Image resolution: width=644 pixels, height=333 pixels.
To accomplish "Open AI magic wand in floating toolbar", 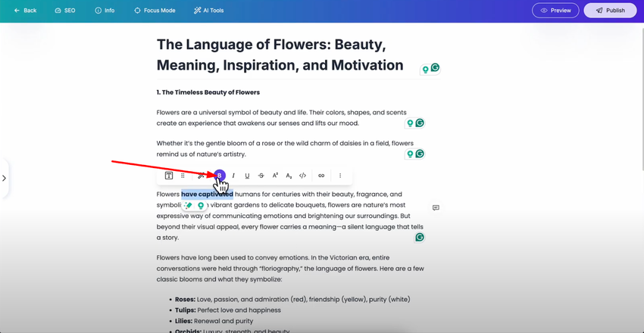I will click(x=201, y=176).
